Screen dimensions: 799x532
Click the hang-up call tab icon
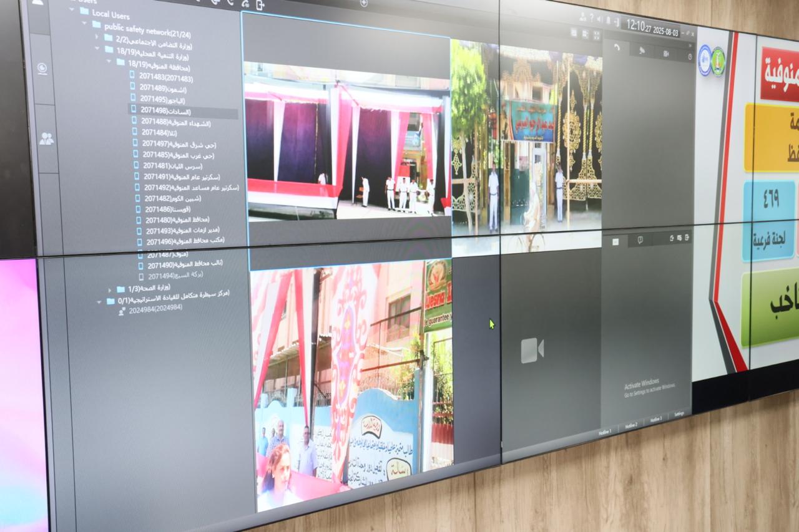pos(617,47)
